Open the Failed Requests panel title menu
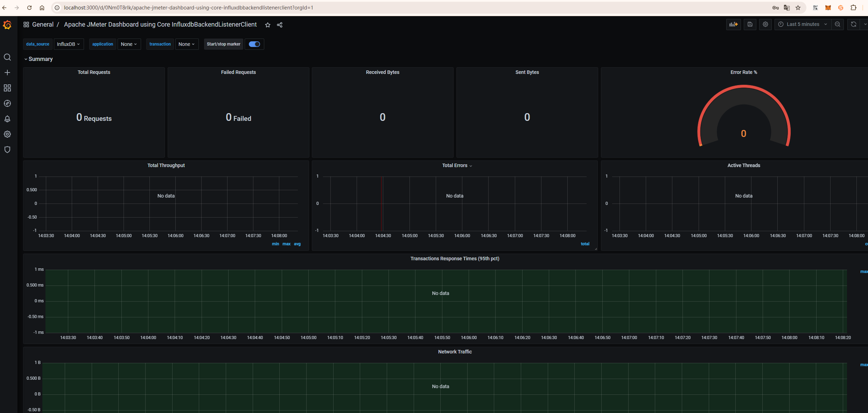This screenshot has height=413, width=868. pyautogui.click(x=238, y=72)
